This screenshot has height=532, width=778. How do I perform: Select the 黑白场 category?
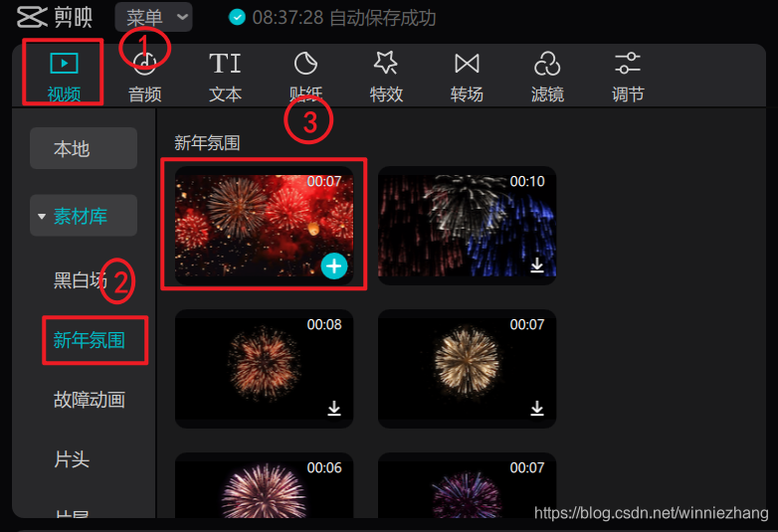click(x=81, y=280)
